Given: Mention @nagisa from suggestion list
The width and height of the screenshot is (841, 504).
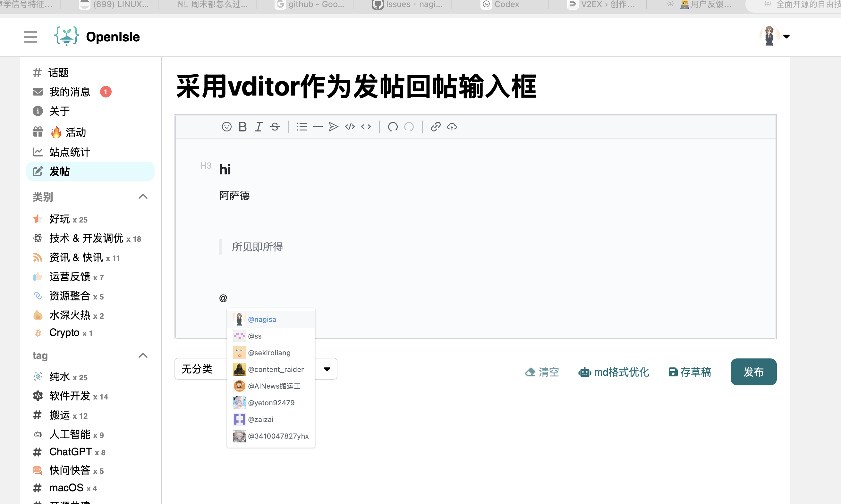Looking at the screenshot, I should (x=271, y=319).
